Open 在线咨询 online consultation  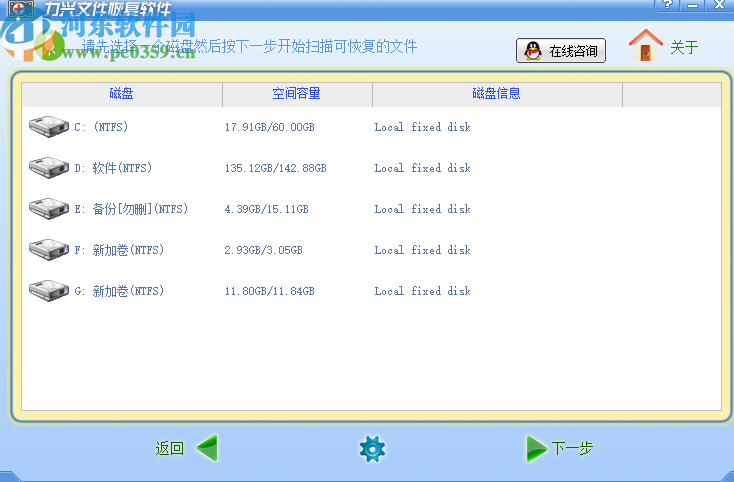coord(561,51)
